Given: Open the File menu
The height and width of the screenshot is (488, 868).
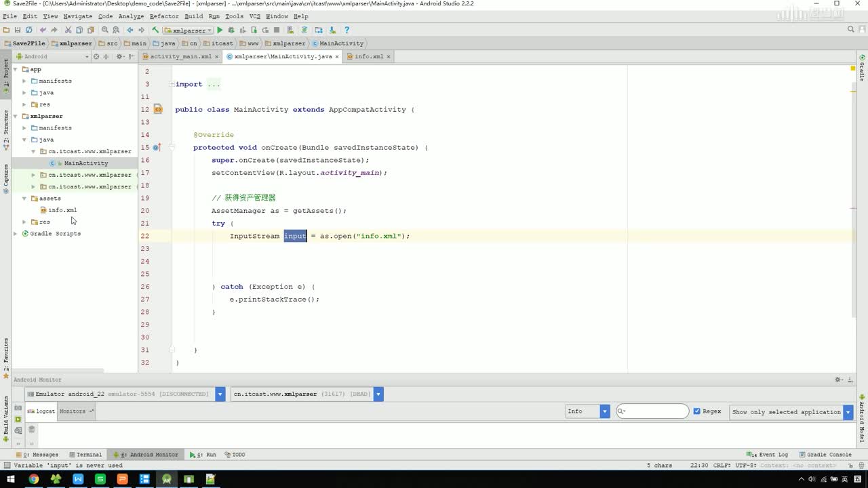Looking at the screenshot, I should click(9, 16).
